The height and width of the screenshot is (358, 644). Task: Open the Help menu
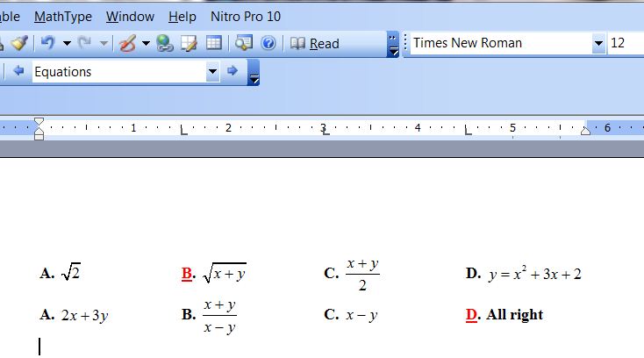[x=182, y=17]
